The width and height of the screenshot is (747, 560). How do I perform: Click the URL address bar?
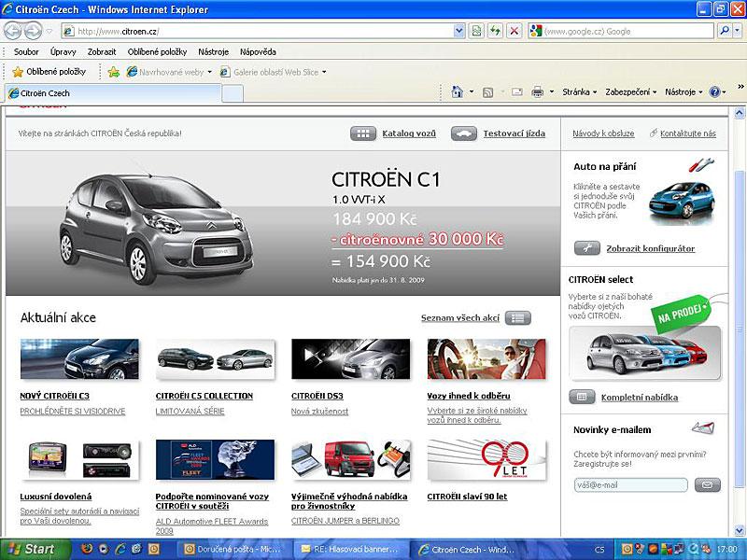pyautogui.click(x=258, y=32)
